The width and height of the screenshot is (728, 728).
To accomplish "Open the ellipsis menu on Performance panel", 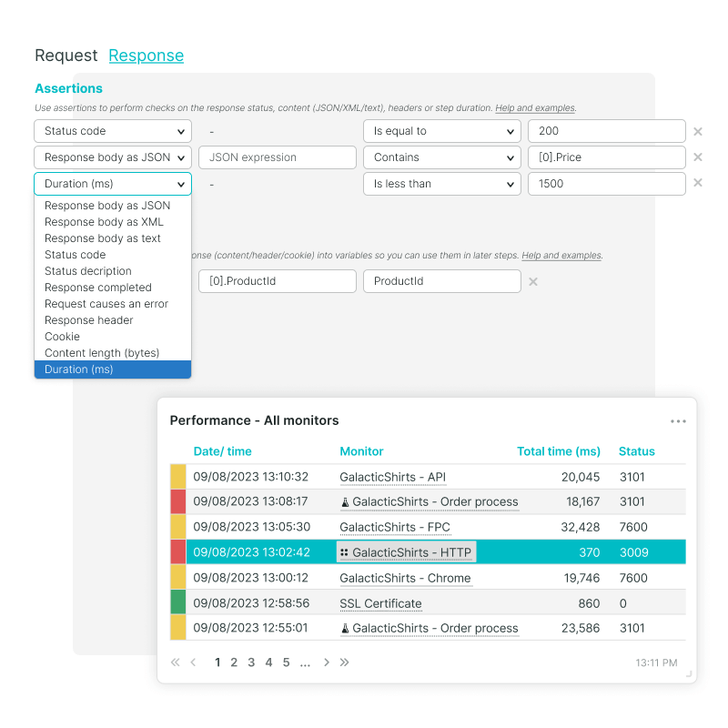I will (x=678, y=420).
